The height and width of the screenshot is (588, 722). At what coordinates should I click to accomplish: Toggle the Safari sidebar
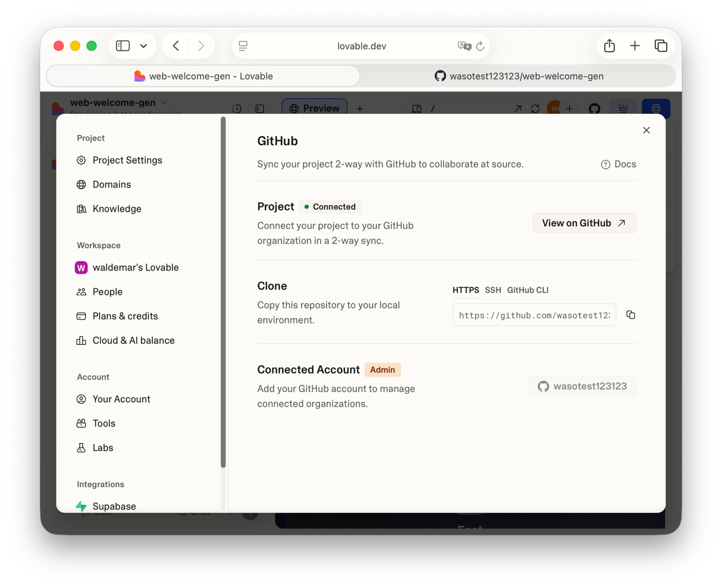coord(123,46)
